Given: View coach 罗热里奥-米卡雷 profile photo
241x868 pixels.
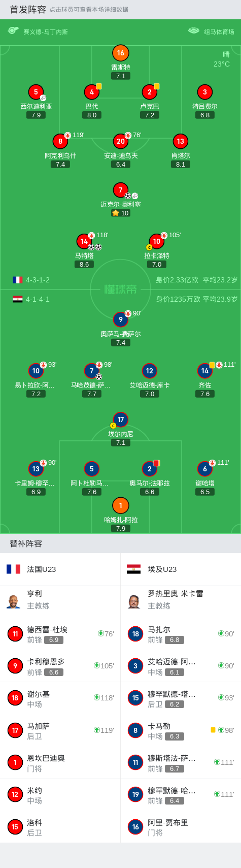Looking at the screenshot, I should tap(134, 600).
